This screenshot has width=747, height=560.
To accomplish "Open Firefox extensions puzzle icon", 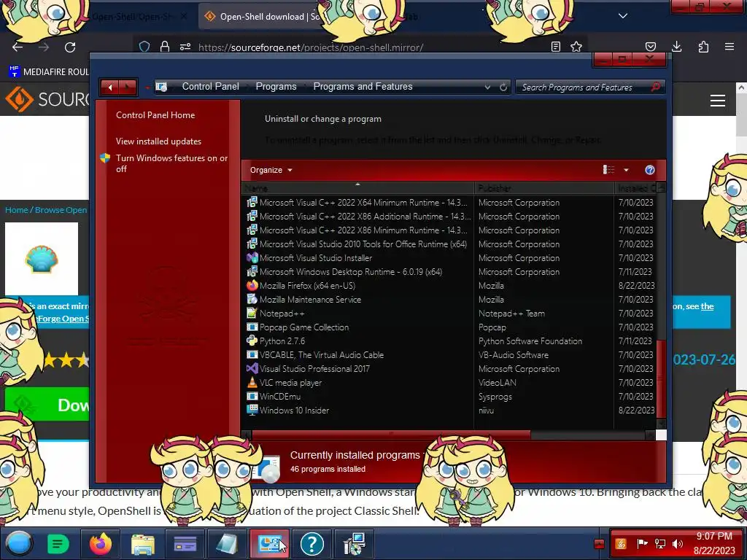I will [x=703, y=47].
